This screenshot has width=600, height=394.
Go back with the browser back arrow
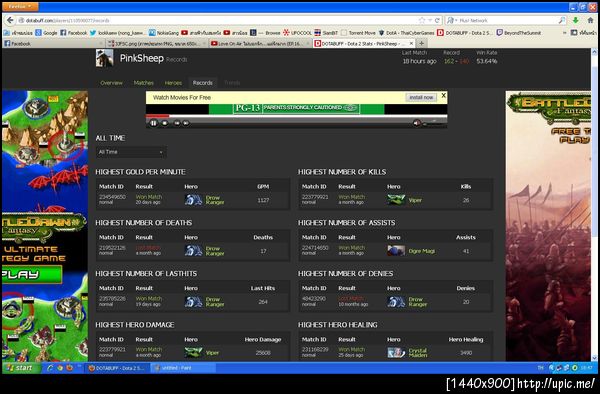click(10, 20)
